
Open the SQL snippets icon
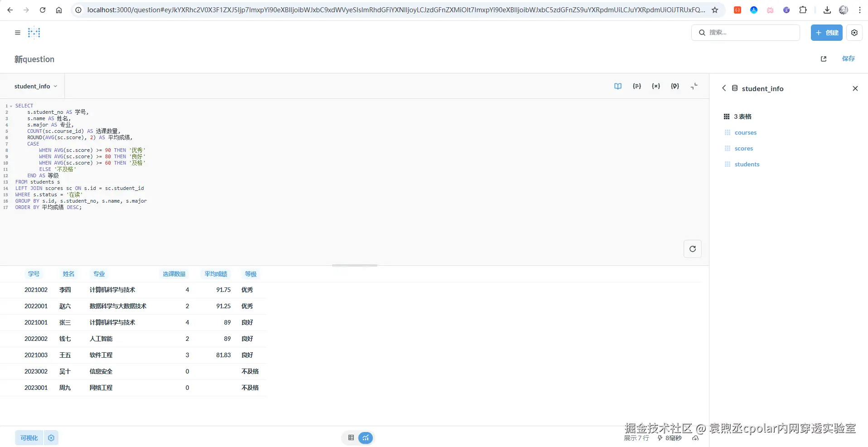pos(675,86)
